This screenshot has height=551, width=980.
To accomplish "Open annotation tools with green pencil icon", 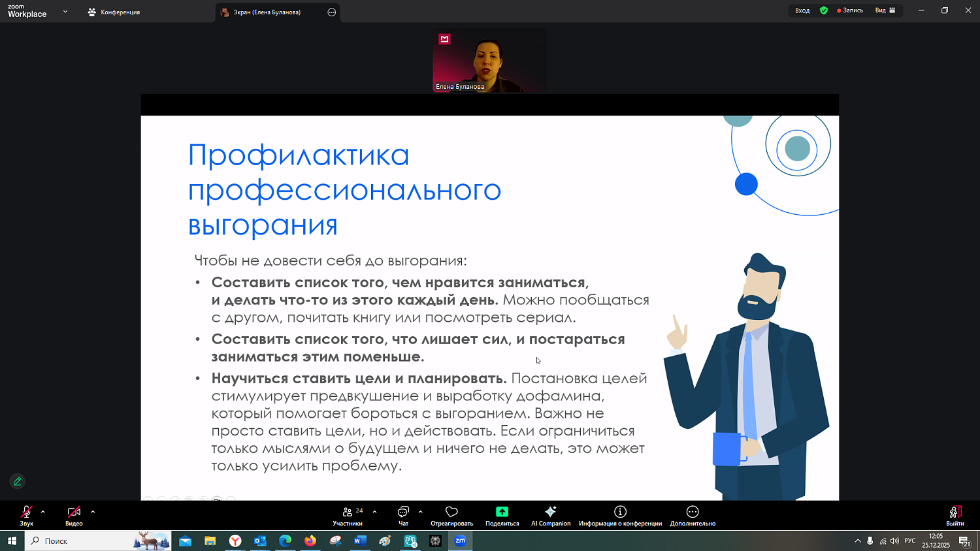I will (17, 481).
